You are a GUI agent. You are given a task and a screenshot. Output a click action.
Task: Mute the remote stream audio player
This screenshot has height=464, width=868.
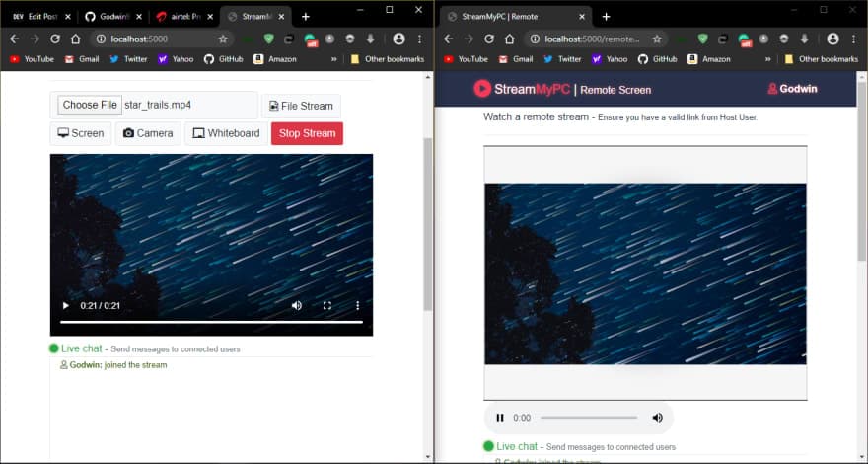coord(657,418)
